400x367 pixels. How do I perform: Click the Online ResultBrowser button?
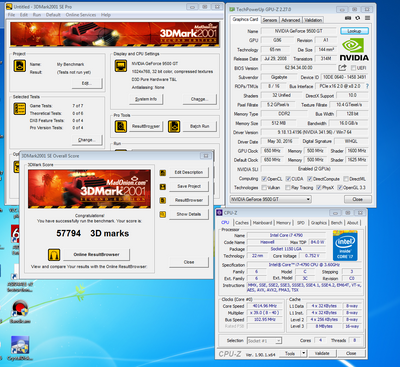coord(96,255)
